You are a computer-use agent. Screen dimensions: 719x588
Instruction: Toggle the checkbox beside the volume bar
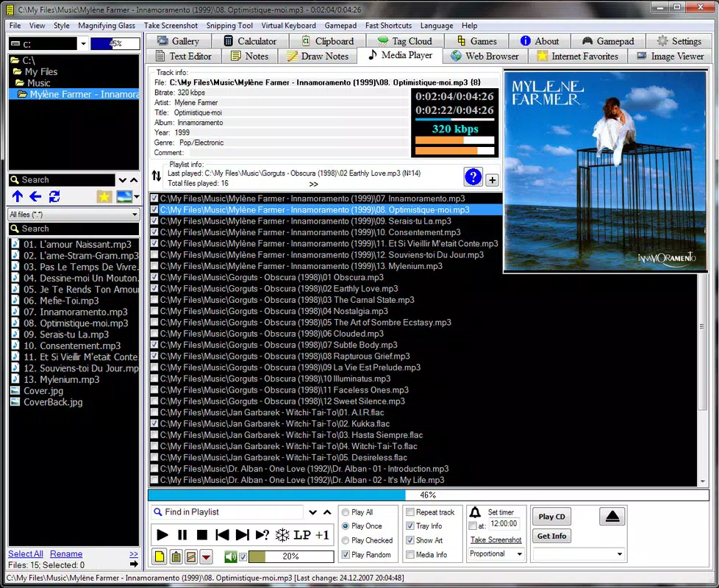click(x=243, y=557)
